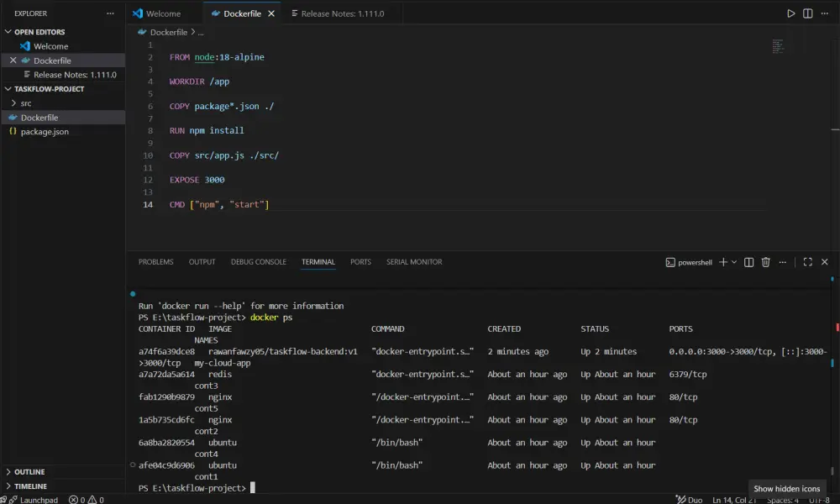Click the breadcrumb ellipsis after Dockerfile
840x504 pixels.
pos(201,32)
